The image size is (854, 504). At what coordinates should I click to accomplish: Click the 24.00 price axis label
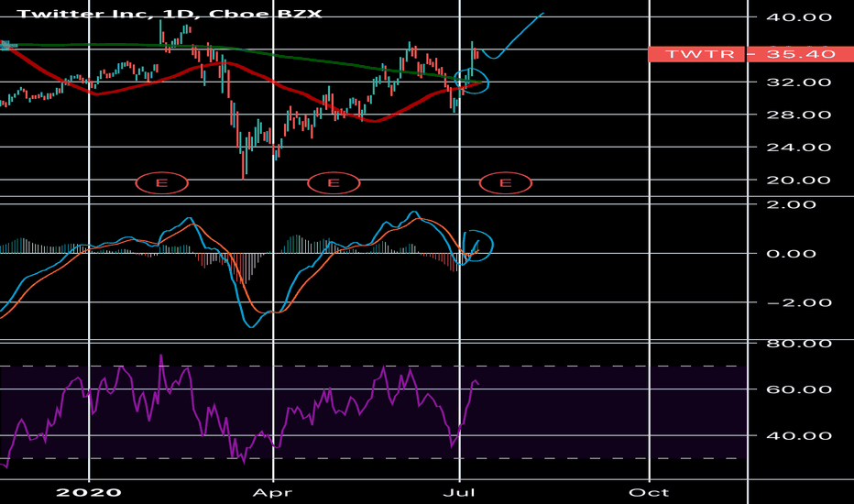click(799, 148)
